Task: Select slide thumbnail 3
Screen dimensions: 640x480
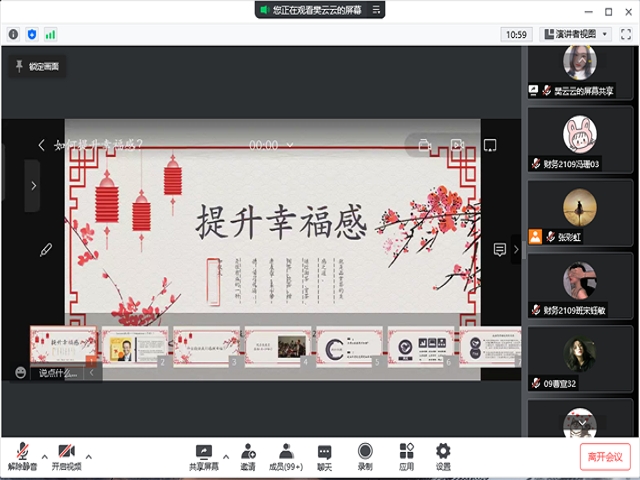Action: (x=206, y=346)
